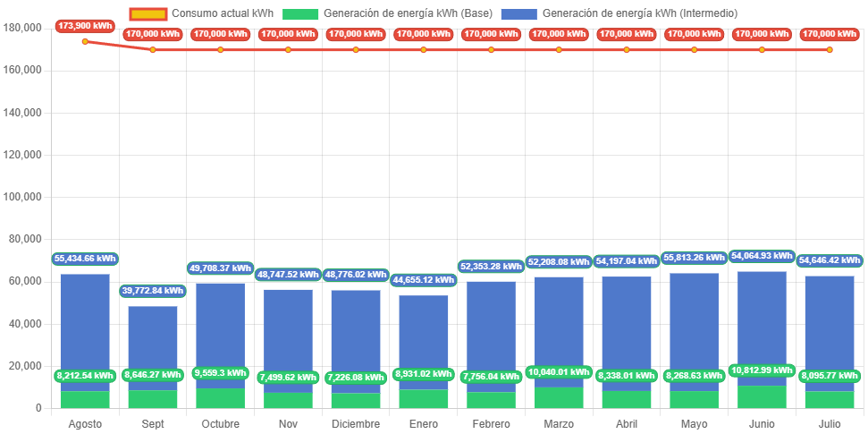Click the 55,813.26 kWh label for Mayo
Screen dimensions: 868x434
point(694,257)
